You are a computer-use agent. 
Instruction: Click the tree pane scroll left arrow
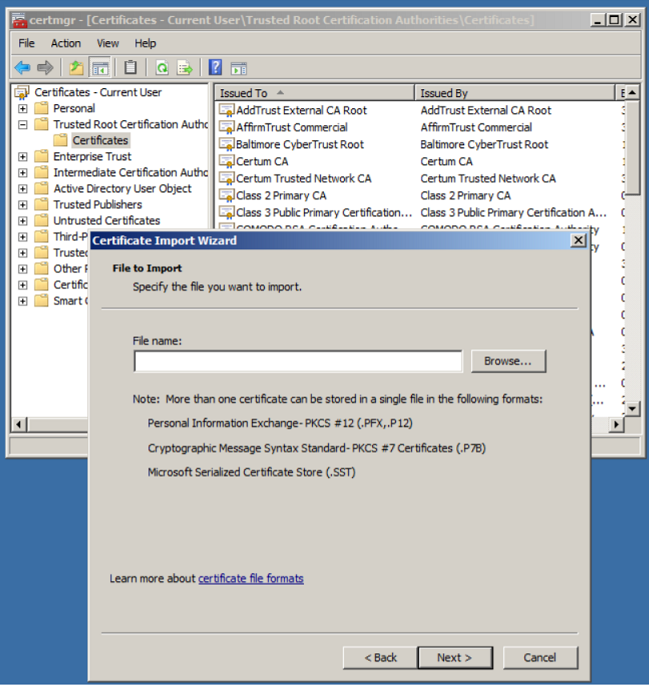tap(19, 424)
